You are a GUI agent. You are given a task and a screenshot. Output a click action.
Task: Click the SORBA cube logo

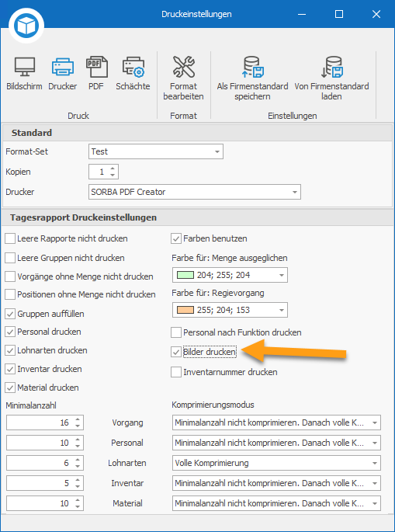click(x=26, y=25)
